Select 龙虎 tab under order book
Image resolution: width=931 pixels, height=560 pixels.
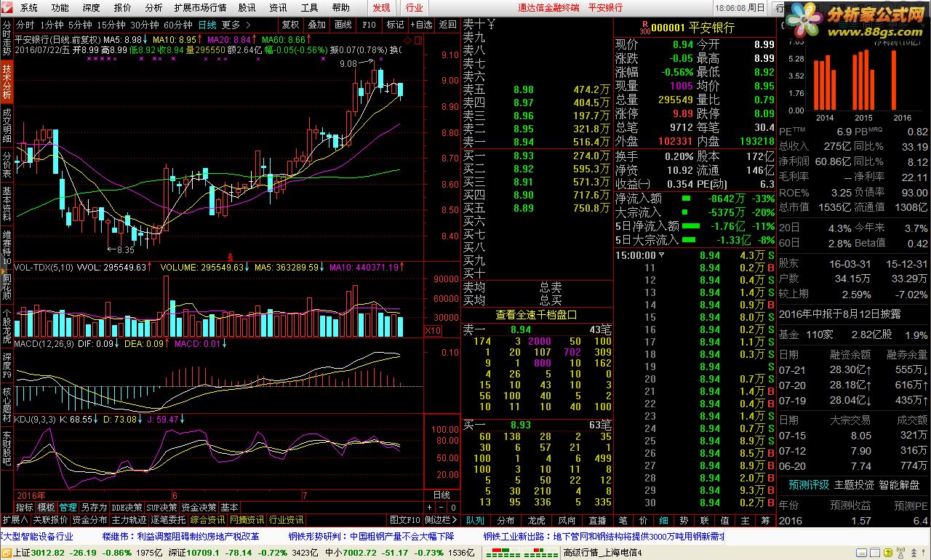[536, 521]
